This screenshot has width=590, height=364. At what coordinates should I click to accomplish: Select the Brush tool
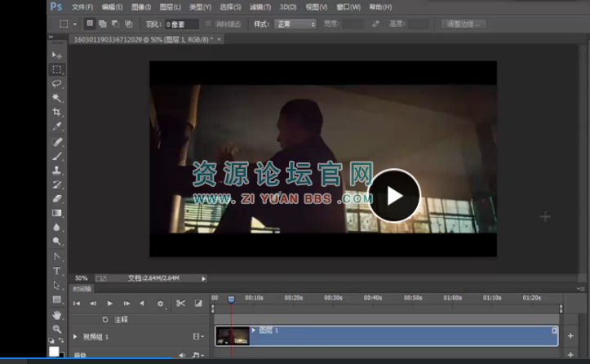(x=57, y=156)
